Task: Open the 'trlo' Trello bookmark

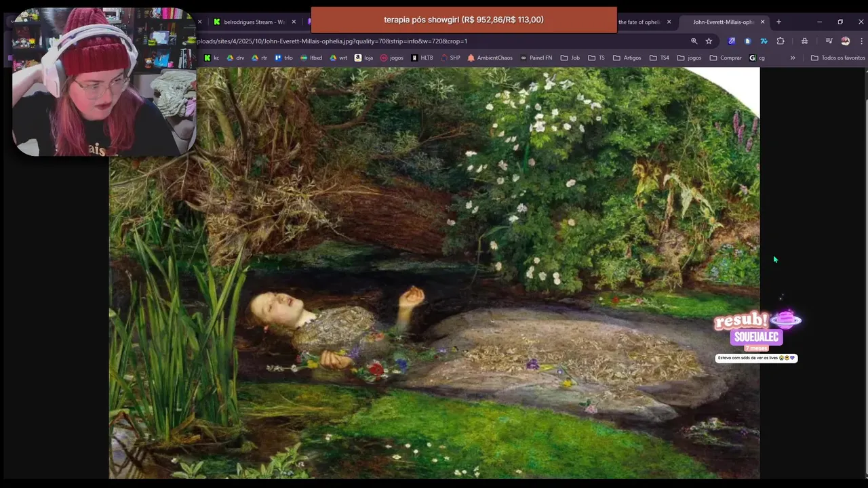Action: point(283,58)
